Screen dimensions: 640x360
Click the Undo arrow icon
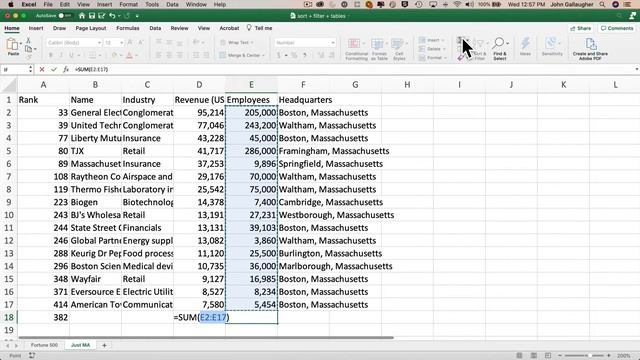pyautogui.click(x=112, y=16)
